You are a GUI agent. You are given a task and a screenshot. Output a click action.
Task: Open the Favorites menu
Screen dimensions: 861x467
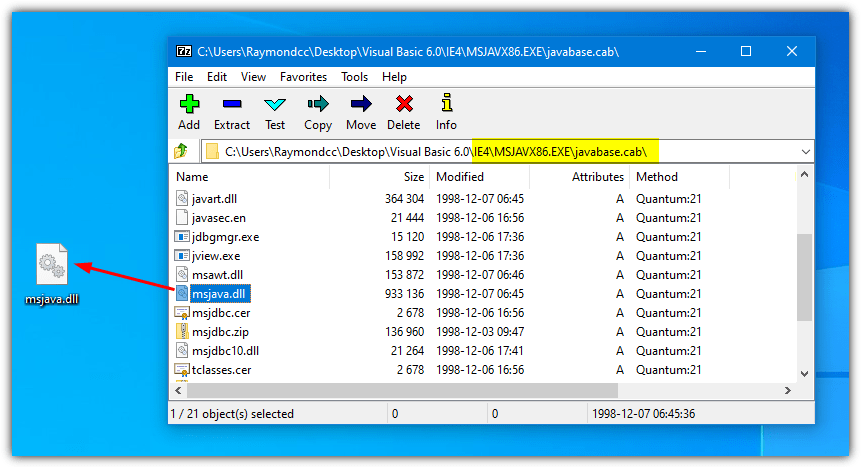pos(303,77)
